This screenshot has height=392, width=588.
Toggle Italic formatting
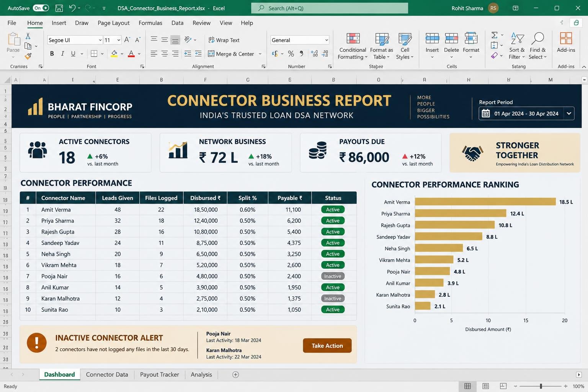point(62,54)
